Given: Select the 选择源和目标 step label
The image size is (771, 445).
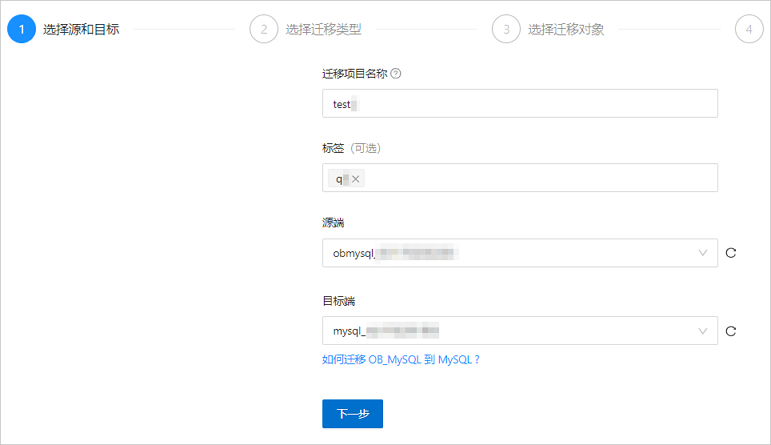Looking at the screenshot, I should click(x=81, y=30).
